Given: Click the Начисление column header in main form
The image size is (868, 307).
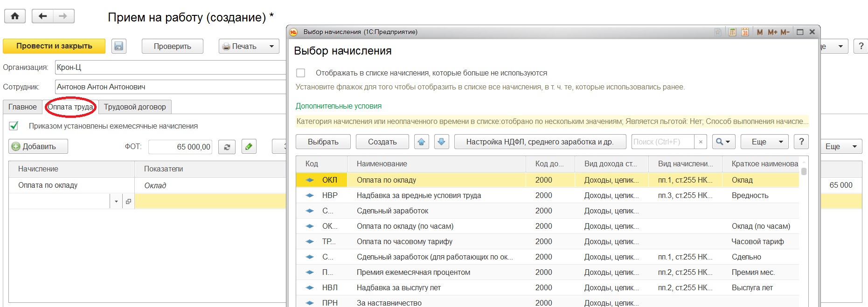Looking at the screenshot, I should tap(71, 169).
